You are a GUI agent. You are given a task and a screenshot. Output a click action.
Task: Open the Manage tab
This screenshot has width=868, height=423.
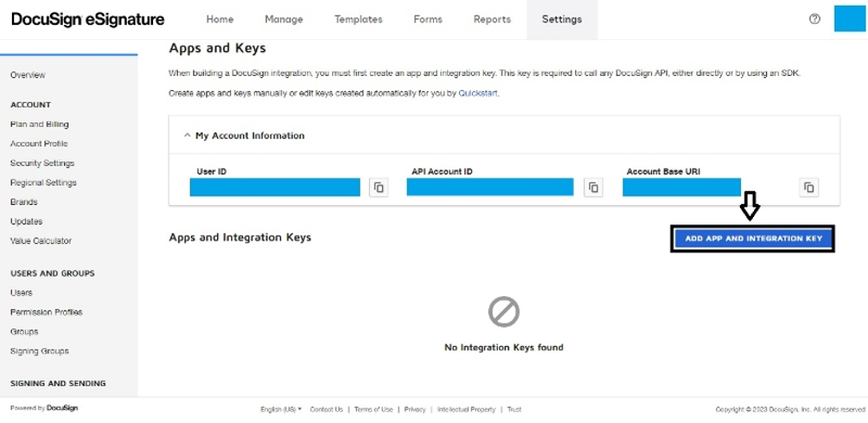point(284,19)
